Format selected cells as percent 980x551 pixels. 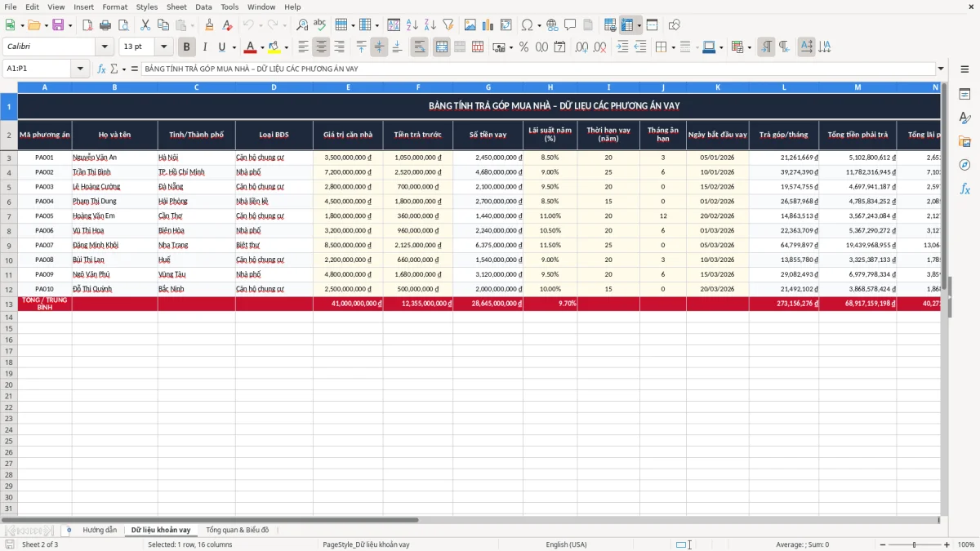[x=524, y=47]
